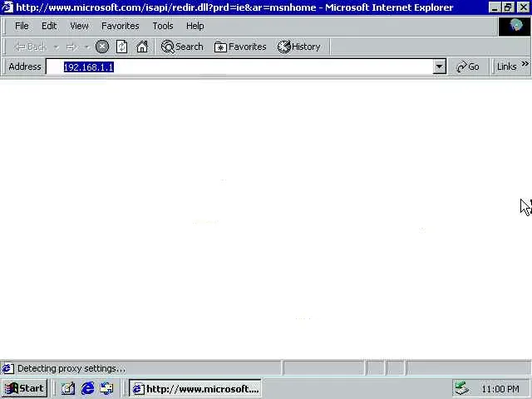The height and width of the screenshot is (399, 532).
Task: Open the Favorites pane from toolbar
Action: [x=240, y=47]
